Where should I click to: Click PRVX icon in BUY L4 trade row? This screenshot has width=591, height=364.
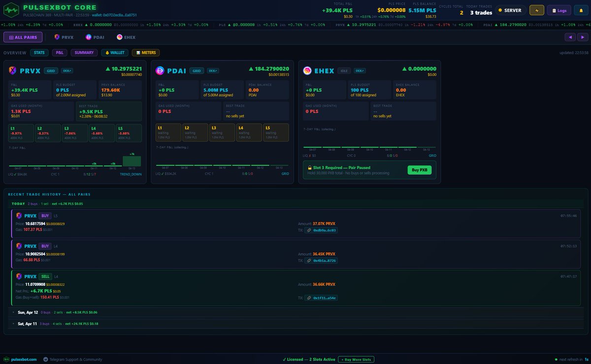pyautogui.click(x=19, y=246)
